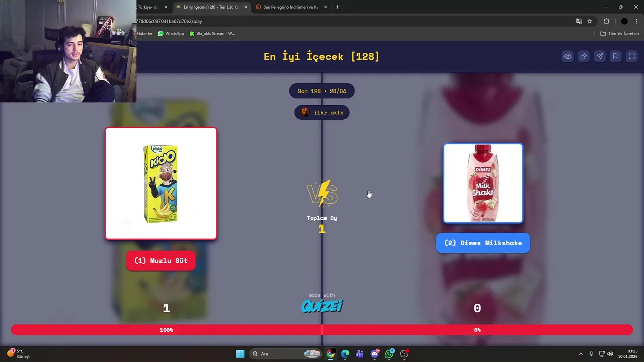644x362 pixels.
Task: Open Microsoft Teams from the taskbar
Action: click(360, 354)
